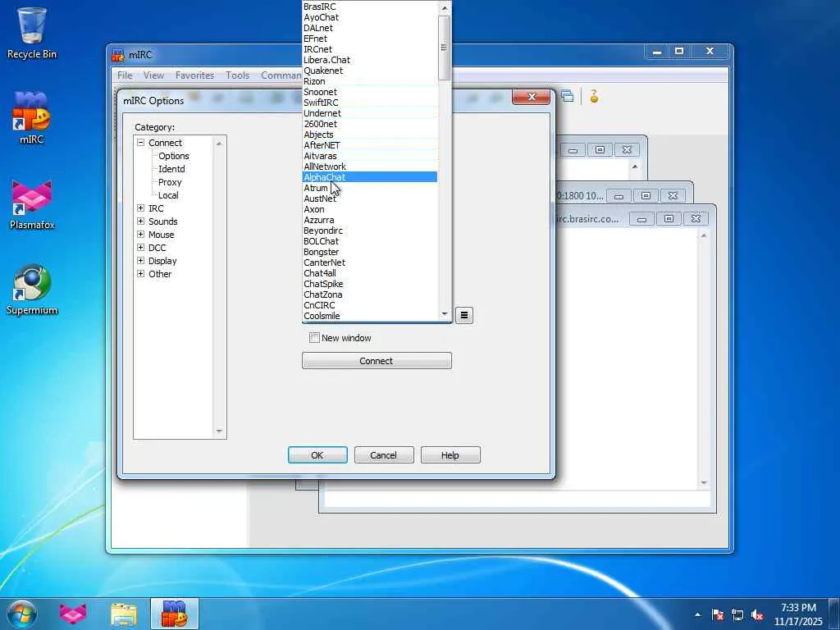Choose DALnet from the network list
The height and width of the screenshot is (630, 840).
tap(370, 28)
